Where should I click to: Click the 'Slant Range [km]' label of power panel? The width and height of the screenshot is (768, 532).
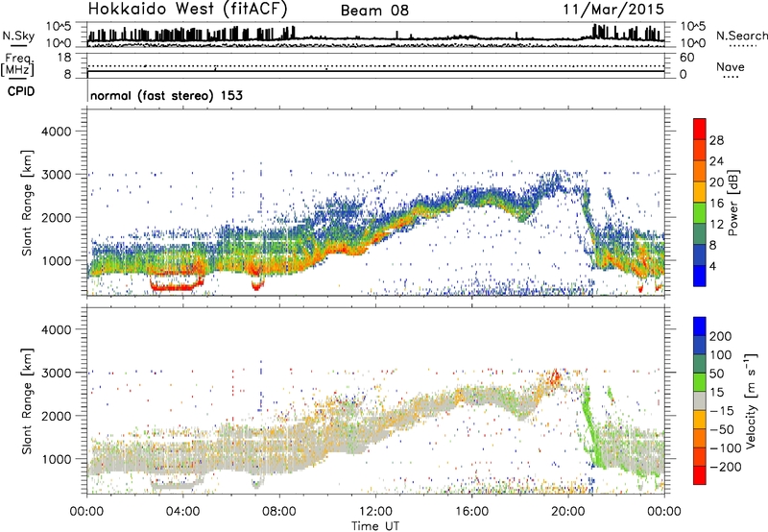[27, 203]
